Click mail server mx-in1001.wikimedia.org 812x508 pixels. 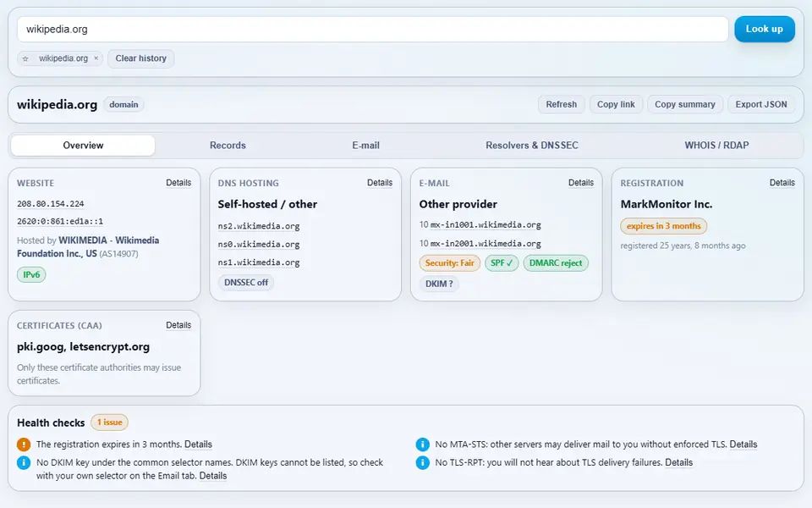486,225
